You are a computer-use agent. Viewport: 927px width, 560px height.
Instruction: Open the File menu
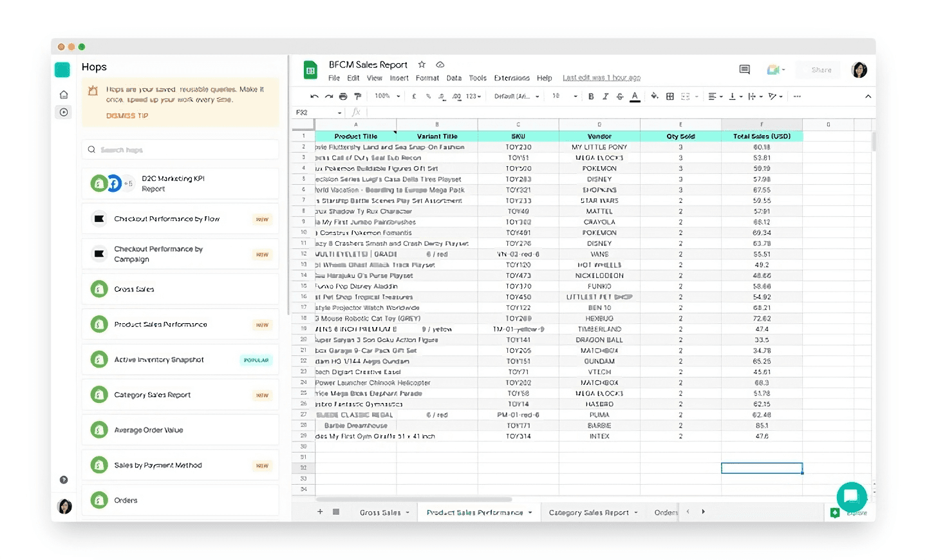pyautogui.click(x=334, y=78)
